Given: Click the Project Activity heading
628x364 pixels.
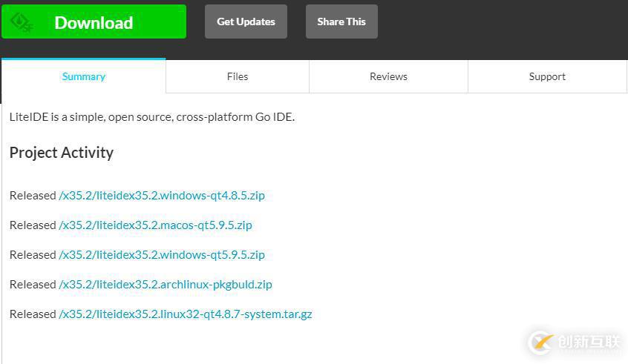Looking at the screenshot, I should click(62, 153).
